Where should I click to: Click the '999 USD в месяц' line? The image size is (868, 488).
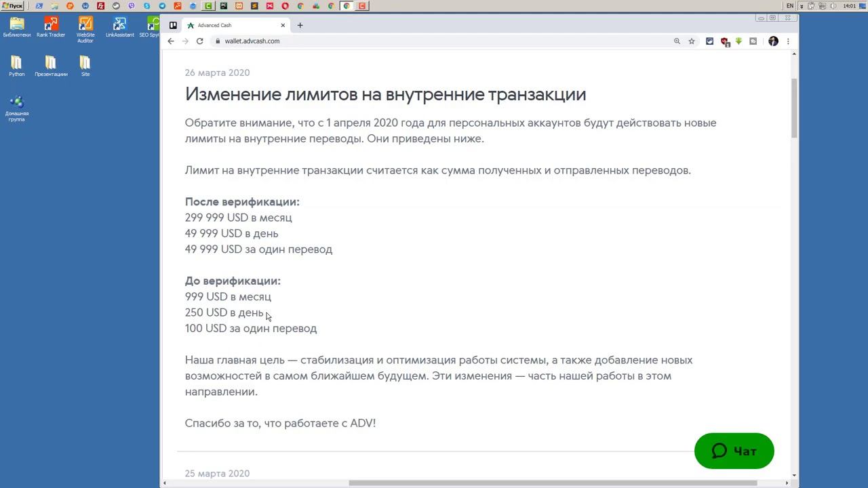[x=228, y=297]
